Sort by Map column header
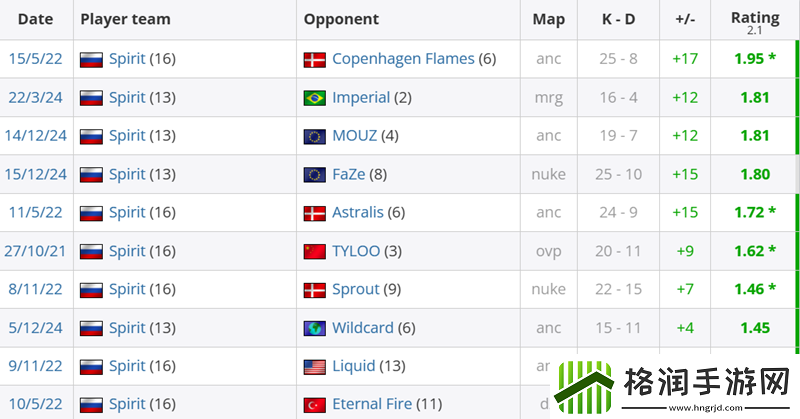 coord(549,19)
